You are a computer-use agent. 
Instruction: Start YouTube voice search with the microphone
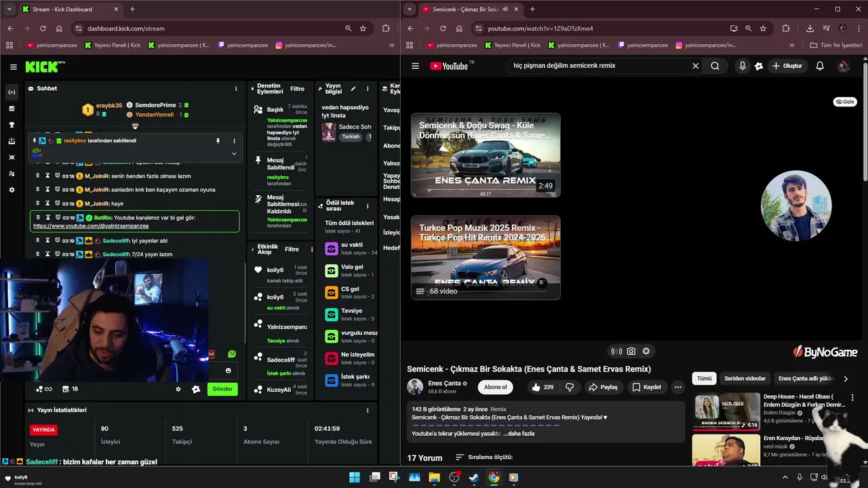pos(743,66)
